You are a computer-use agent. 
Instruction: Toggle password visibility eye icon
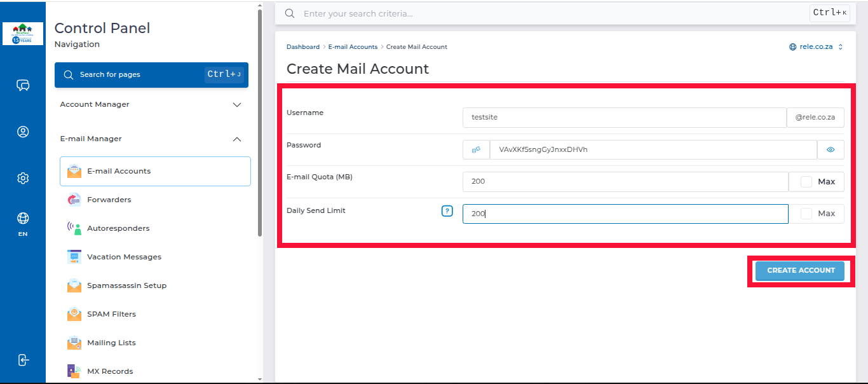click(x=830, y=149)
